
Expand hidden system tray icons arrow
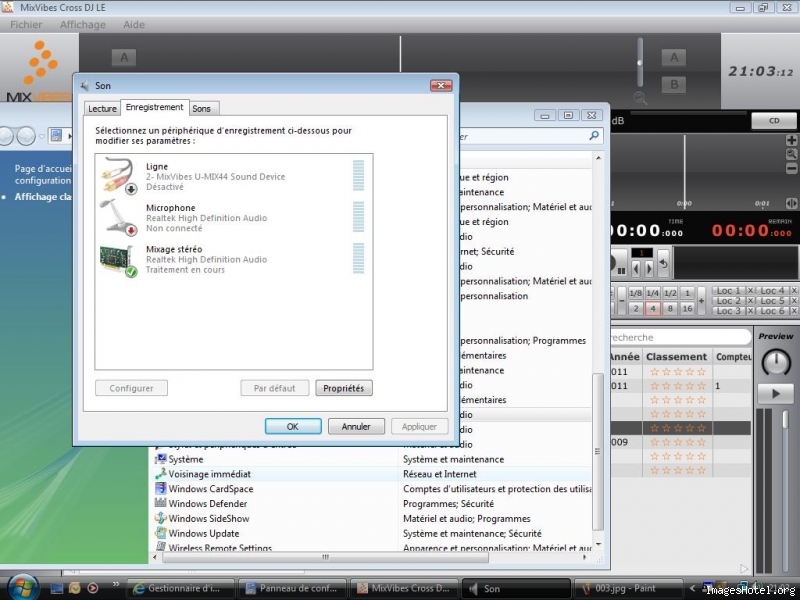[692, 588]
